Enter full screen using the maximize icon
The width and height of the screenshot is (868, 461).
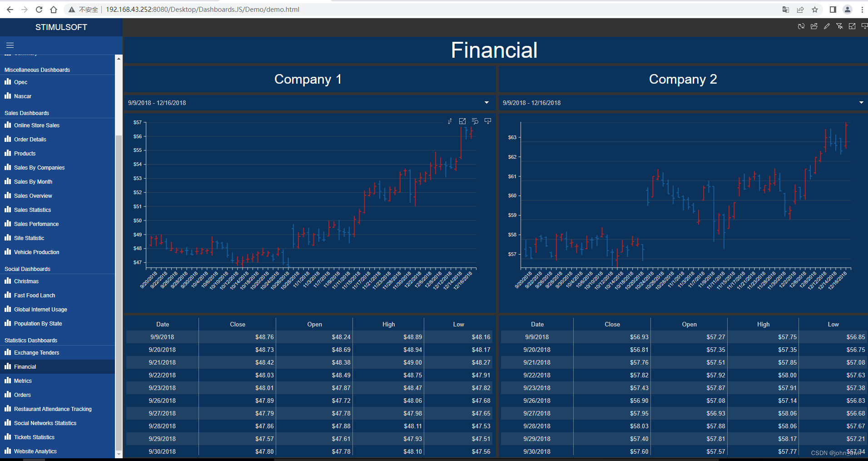coord(852,26)
